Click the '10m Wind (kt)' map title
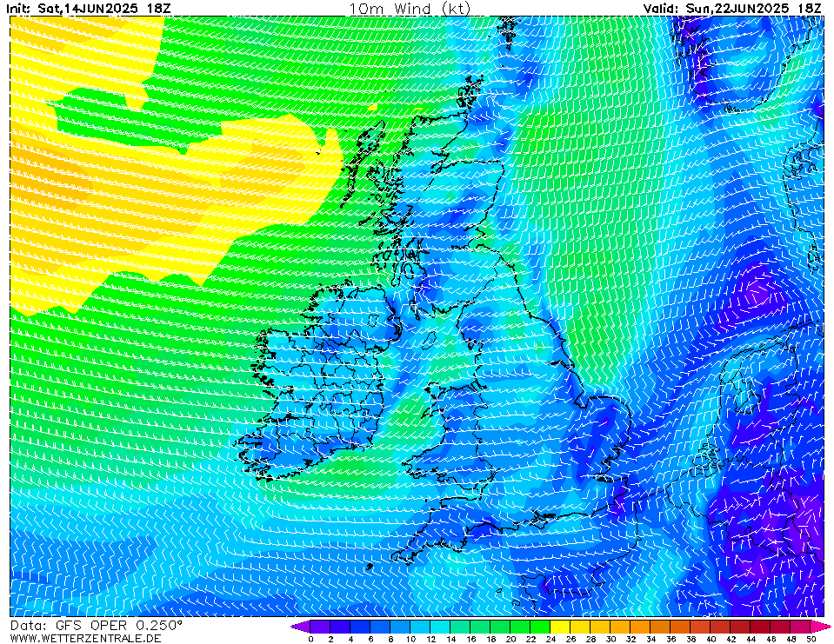This screenshot has height=644, width=834. 410,9
